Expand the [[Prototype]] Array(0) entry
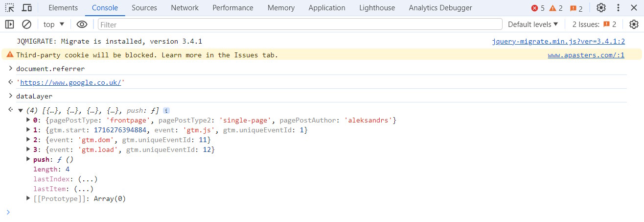The width and height of the screenshot is (644, 222). (x=28, y=198)
